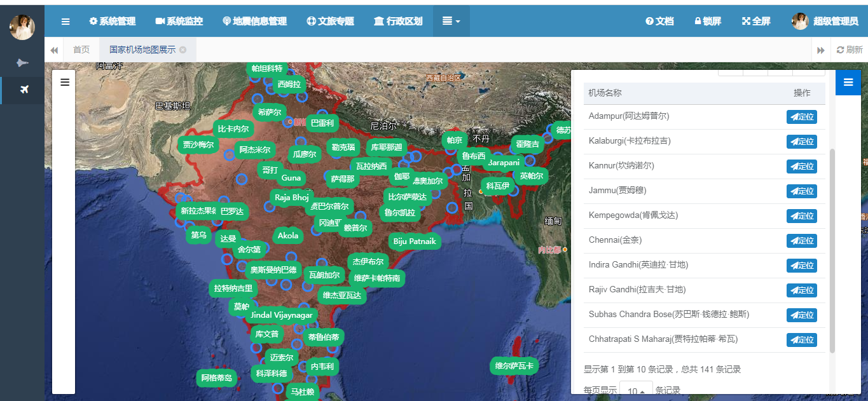Screen dimensions: 868x401
Task: Click the 锁屏 lock screen button
Action: point(708,22)
